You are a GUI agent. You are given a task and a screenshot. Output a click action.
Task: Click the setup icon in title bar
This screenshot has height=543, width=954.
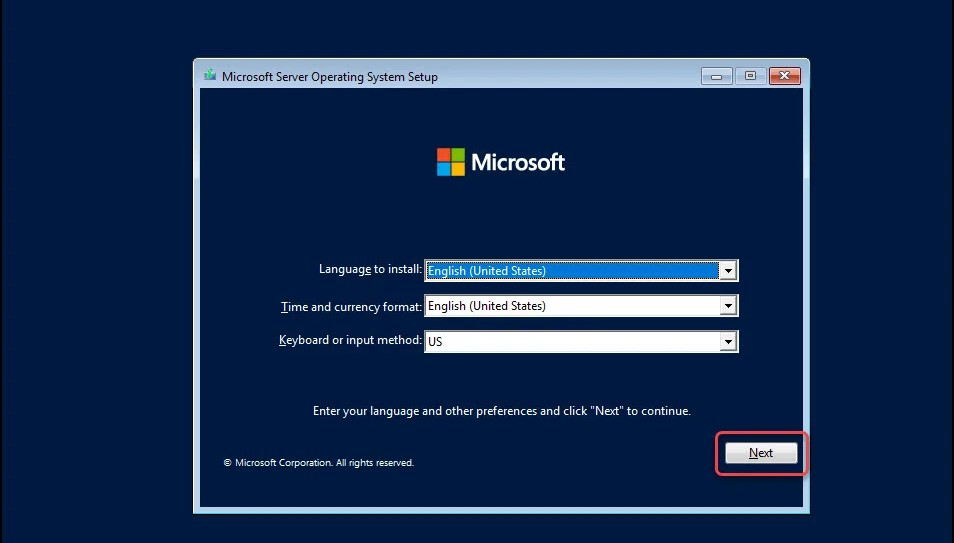coord(210,75)
